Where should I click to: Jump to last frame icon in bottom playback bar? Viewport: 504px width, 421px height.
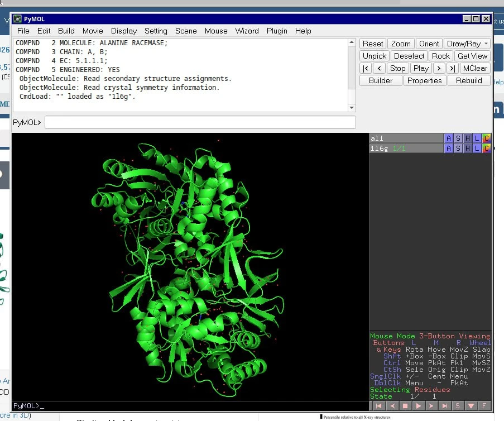pos(445,406)
